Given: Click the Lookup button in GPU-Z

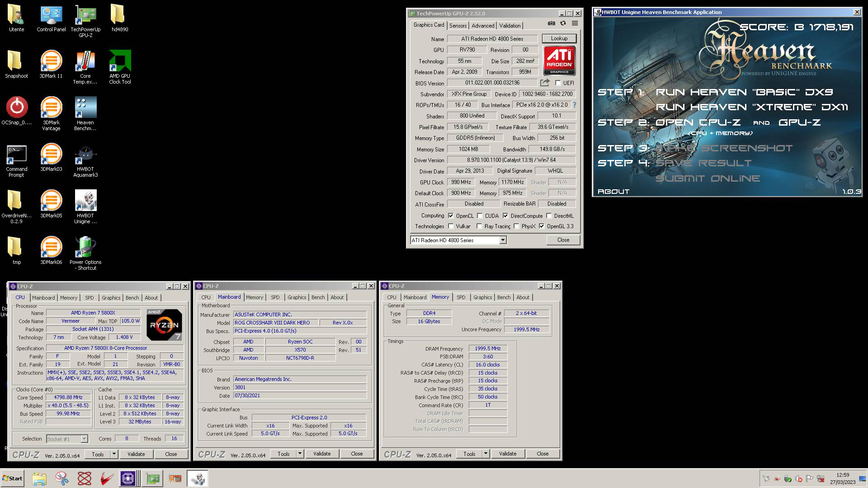Looking at the screenshot, I should pos(559,38).
